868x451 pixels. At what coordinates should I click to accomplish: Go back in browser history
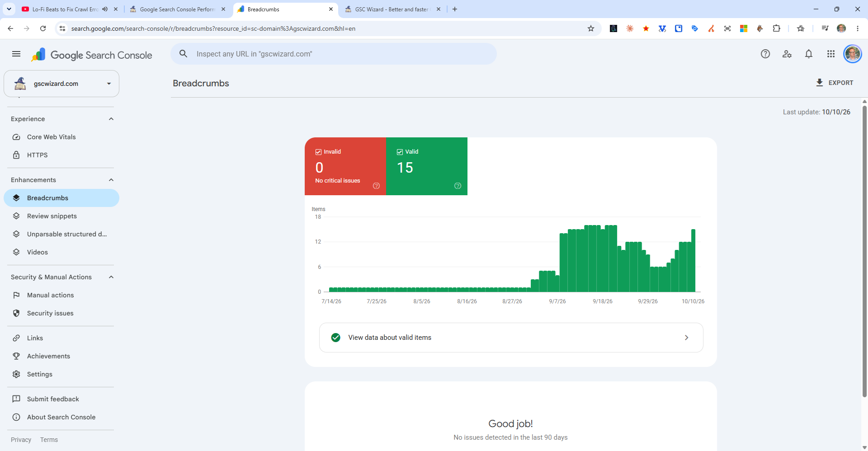tap(10, 28)
